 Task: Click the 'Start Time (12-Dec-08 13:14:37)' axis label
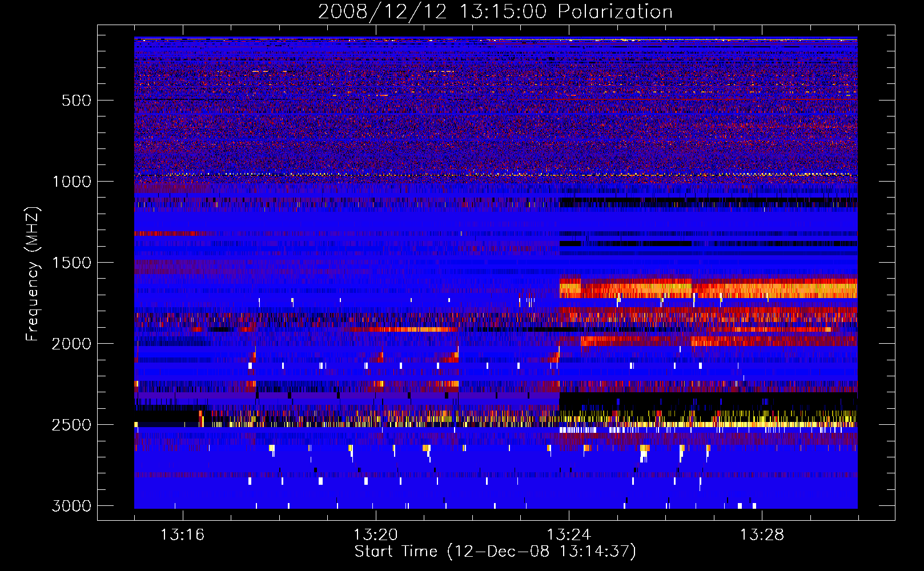pyautogui.click(x=495, y=552)
